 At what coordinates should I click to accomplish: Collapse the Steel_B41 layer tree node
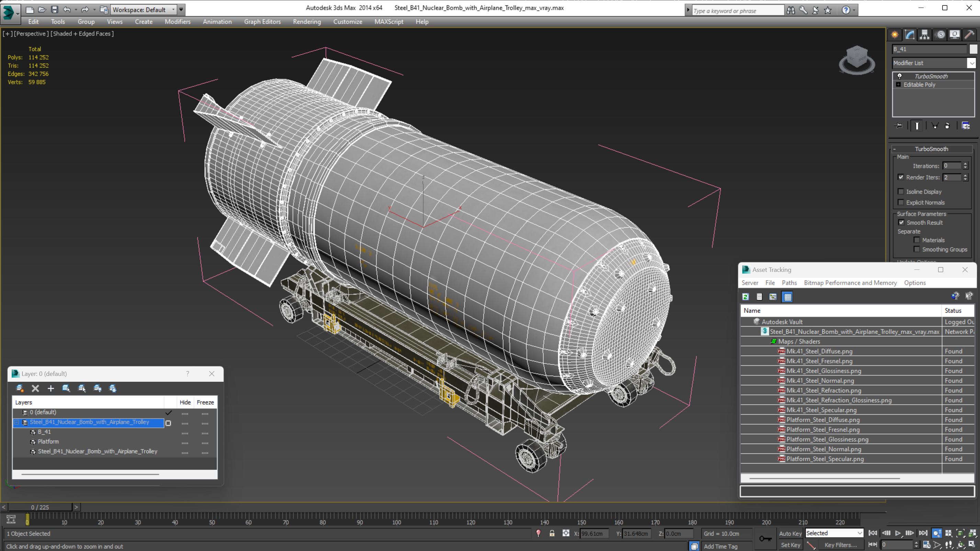coord(17,422)
